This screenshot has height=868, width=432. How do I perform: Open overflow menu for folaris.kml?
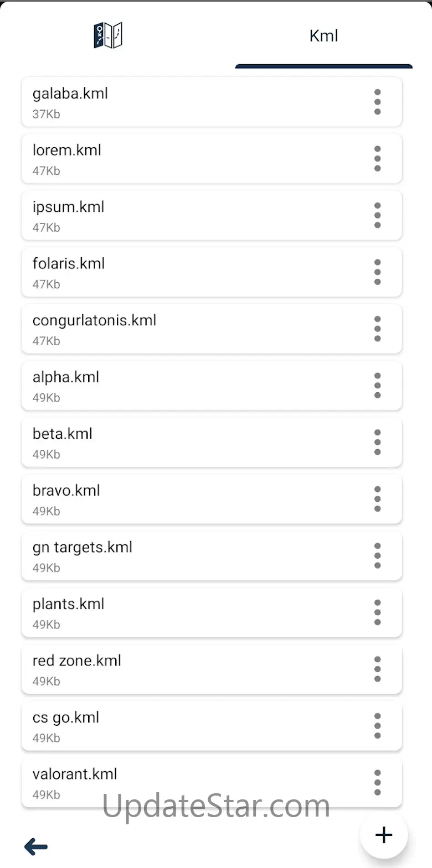coord(378,272)
